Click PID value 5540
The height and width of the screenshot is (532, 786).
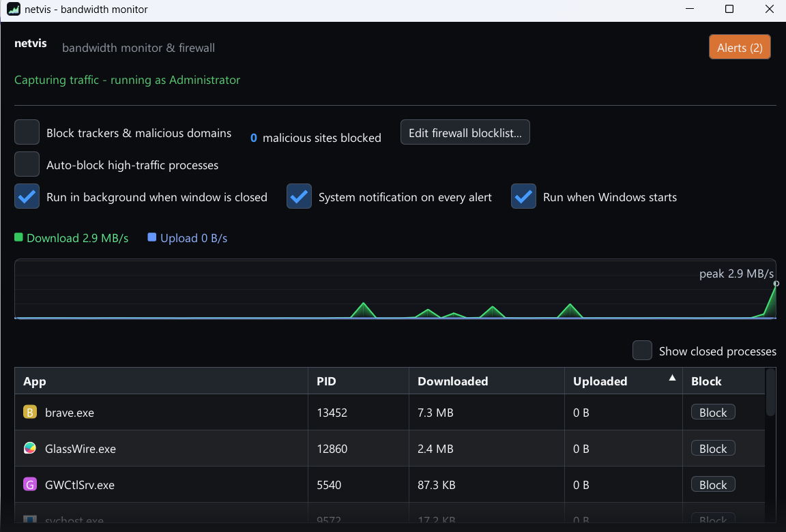[329, 485]
